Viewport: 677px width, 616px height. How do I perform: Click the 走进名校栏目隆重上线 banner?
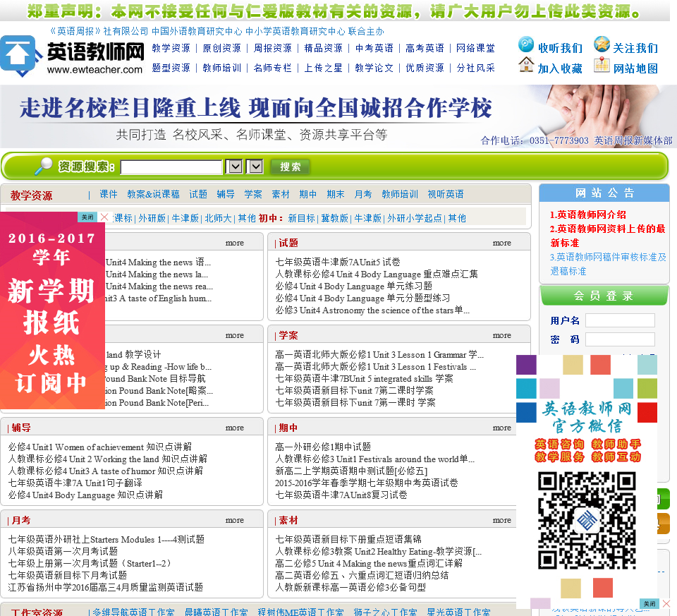tap(337, 116)
